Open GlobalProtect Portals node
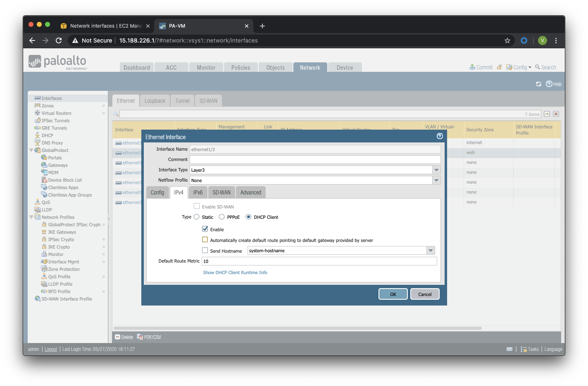588x386 pixels. (x=55, y=158)
